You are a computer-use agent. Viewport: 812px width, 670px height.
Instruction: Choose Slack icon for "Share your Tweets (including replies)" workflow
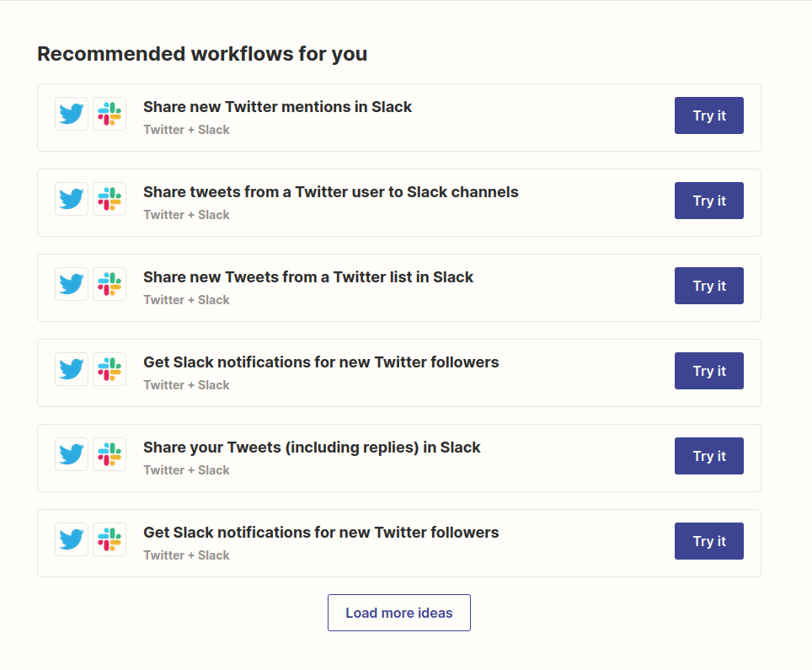110,454
